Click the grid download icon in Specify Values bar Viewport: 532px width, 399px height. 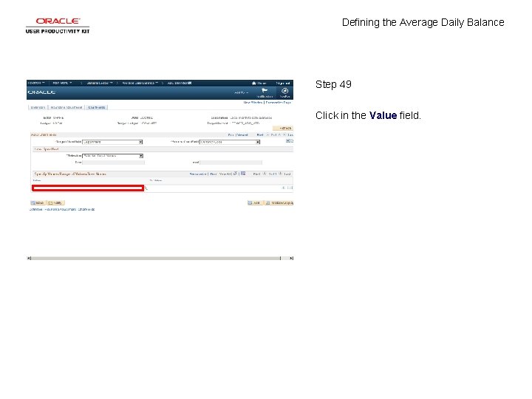(x=236, y=174)
